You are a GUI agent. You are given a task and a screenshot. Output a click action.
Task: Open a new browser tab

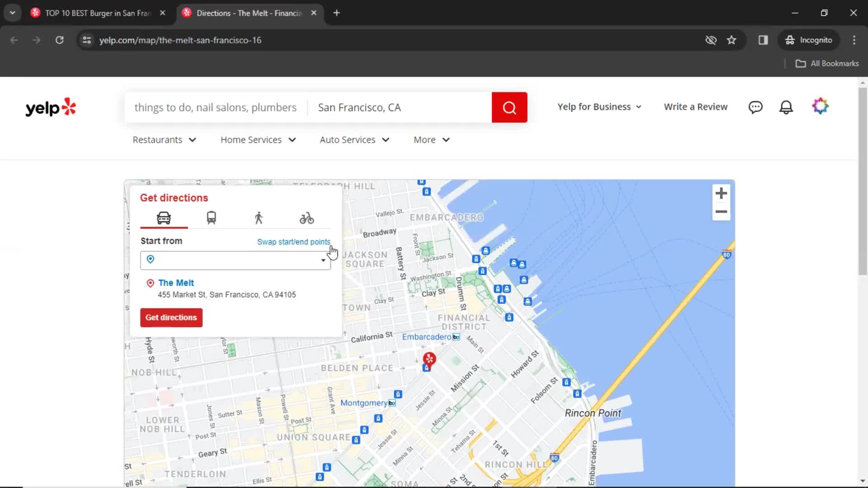pos(336,13)
